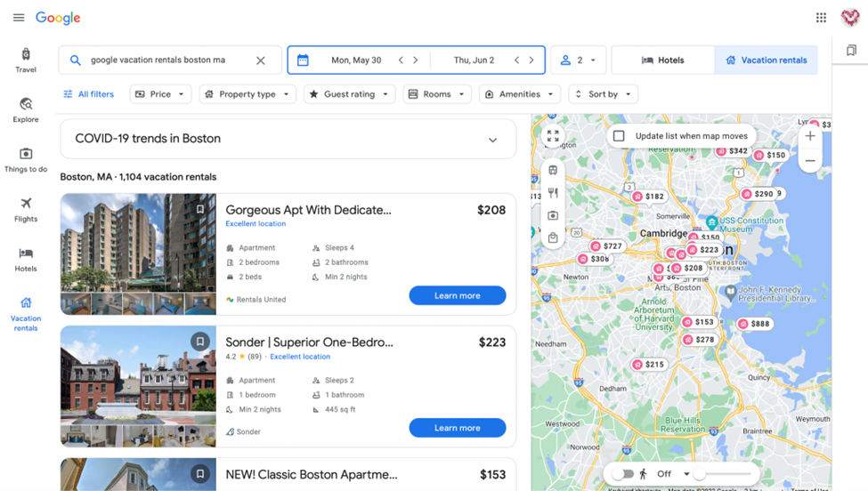Open the Amenities filter dropdown
868x491 pixels.
coord(520,94)
